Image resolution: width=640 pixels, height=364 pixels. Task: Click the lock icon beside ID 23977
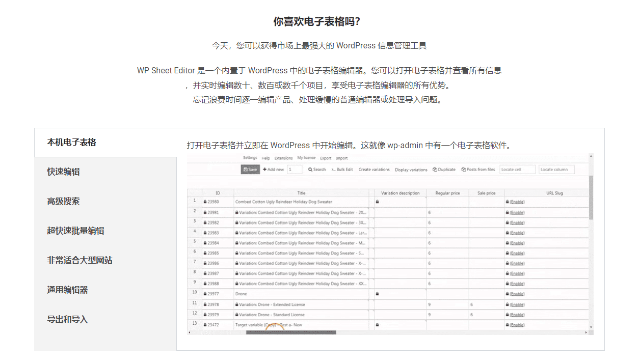pos(205,294)
